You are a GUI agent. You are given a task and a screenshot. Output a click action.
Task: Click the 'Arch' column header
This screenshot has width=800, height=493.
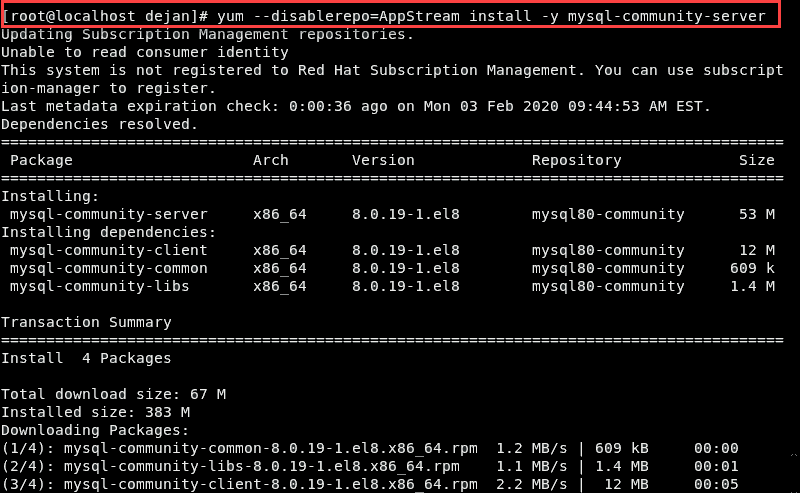(270, 160)
